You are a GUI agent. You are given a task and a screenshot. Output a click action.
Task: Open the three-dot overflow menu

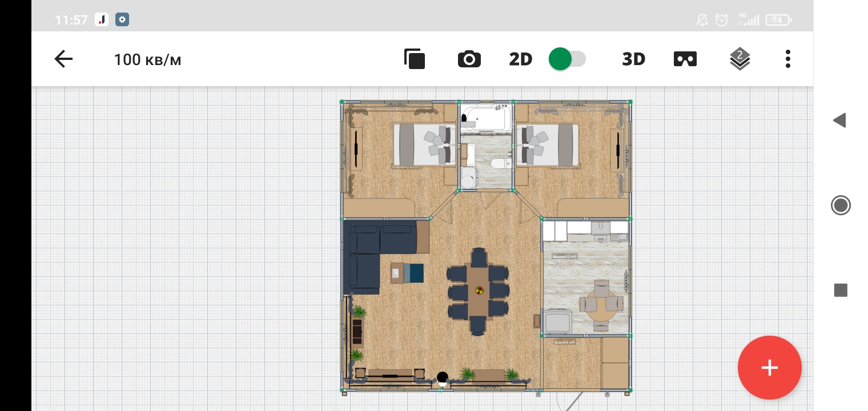(x=788, y=59)
